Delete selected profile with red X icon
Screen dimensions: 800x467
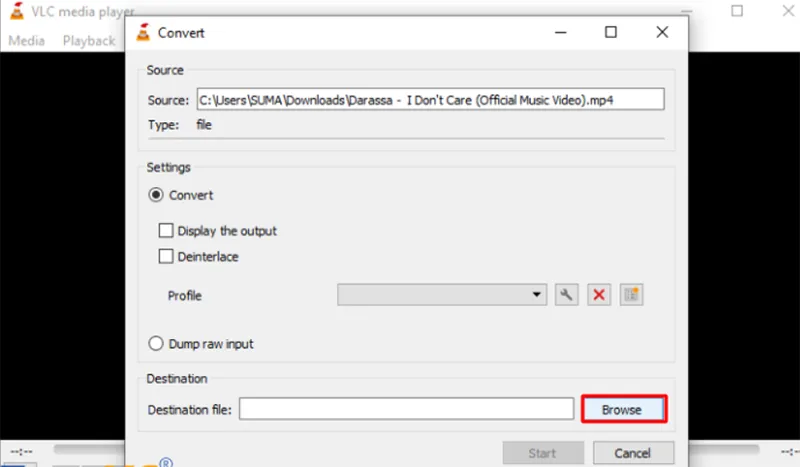(599, 295)
